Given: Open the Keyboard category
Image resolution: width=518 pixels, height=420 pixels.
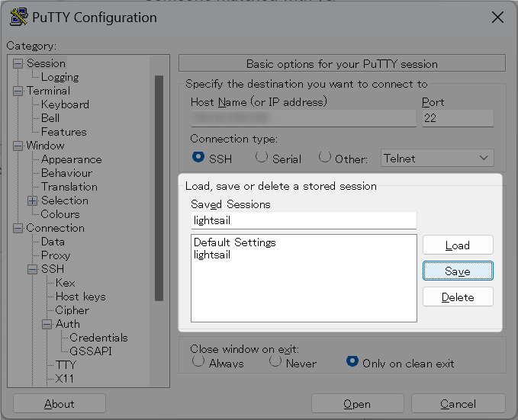Looking at the screenshot, I should (65, 104).
